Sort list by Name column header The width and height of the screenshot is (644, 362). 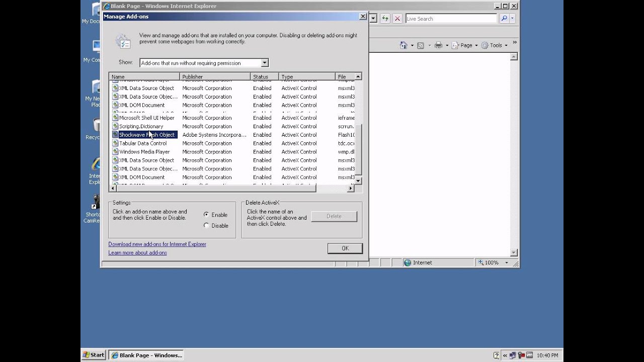tap(144, 76)
